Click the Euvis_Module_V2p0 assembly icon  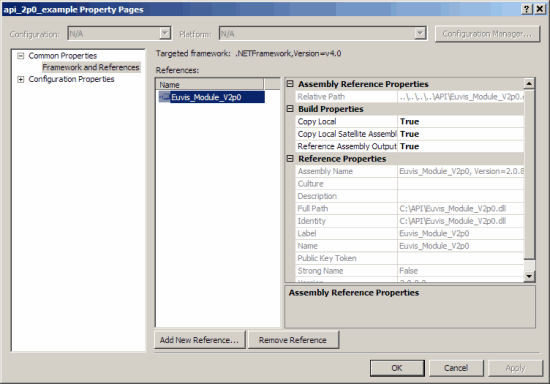click(x=164, y=97)
